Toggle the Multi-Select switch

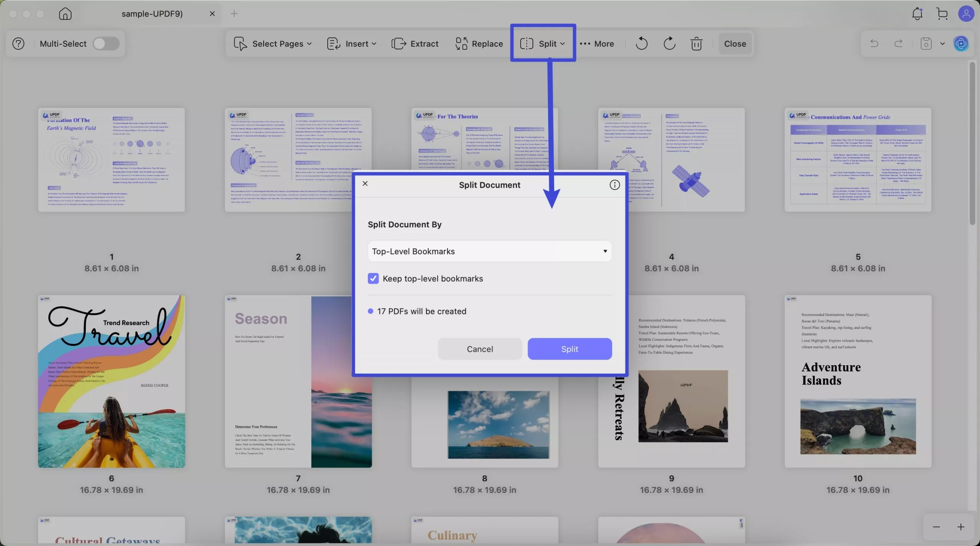tap(106, 43)
